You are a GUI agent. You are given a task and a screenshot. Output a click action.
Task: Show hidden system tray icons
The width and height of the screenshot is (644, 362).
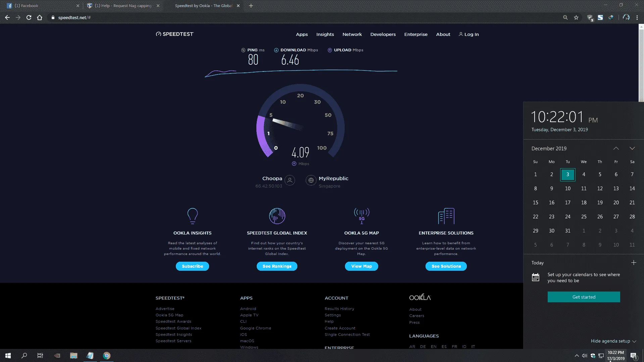[577, 356]
